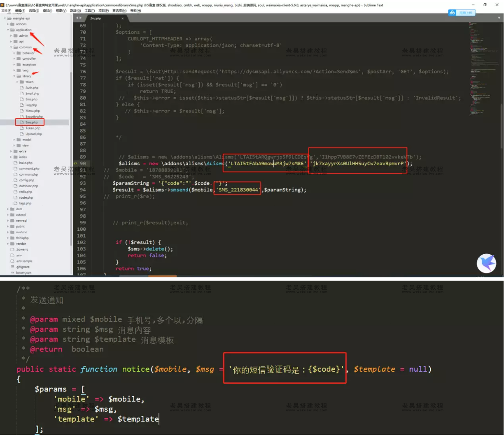Expand the token folder
The height and width of the screenshot is (436, 504).
pyautogui.click(x=17, y=82)
